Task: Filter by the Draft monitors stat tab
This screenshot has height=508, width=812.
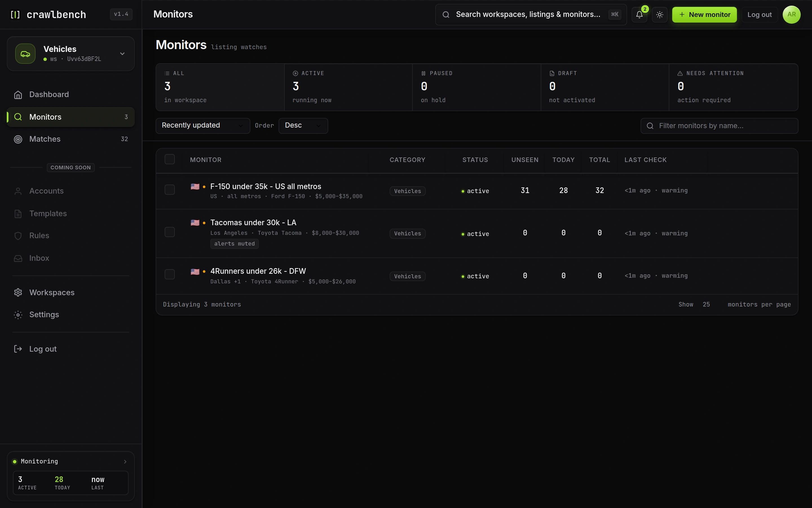Action: [605, 87]
